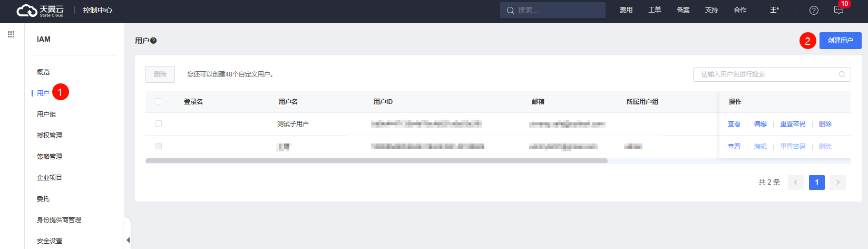This screenshot has height=249, width=868.
Task: Open the apps grid menu icon
Action: [11, 34]
